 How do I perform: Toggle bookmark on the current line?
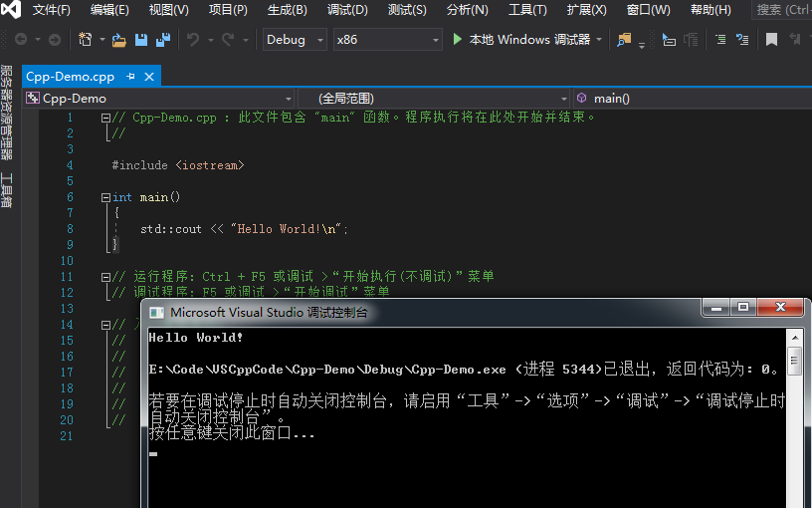[x=771, y=40]
